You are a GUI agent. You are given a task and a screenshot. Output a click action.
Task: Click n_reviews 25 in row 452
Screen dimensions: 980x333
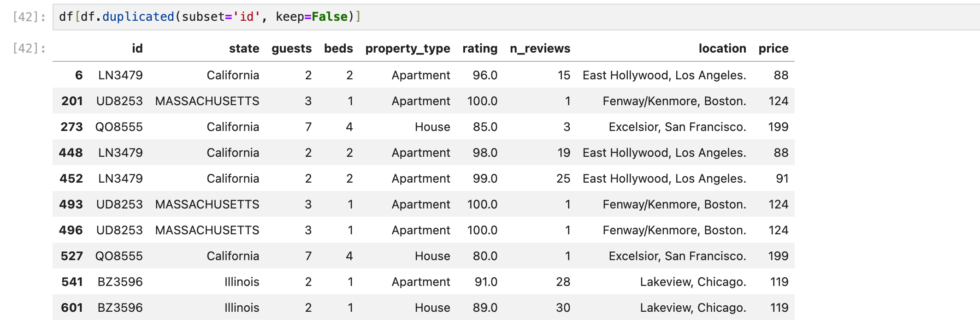click(564, 178)
